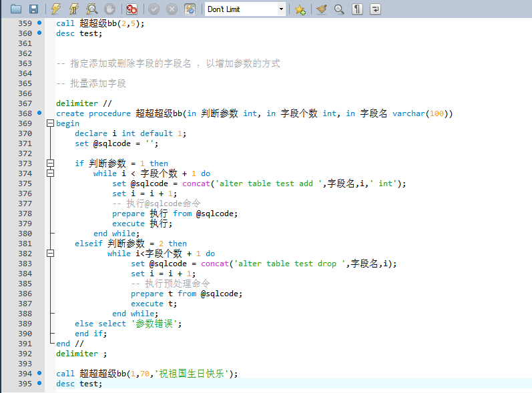Click 'declare i int default 1;' line
The width and height of the screenshot is (532, 393).
pyautogui.click(x=130, y=133)
